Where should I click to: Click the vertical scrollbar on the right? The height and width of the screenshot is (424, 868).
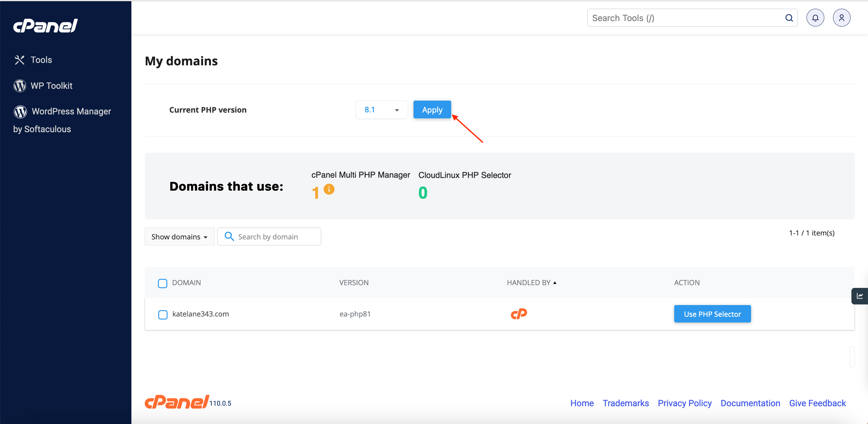(852, 357)
